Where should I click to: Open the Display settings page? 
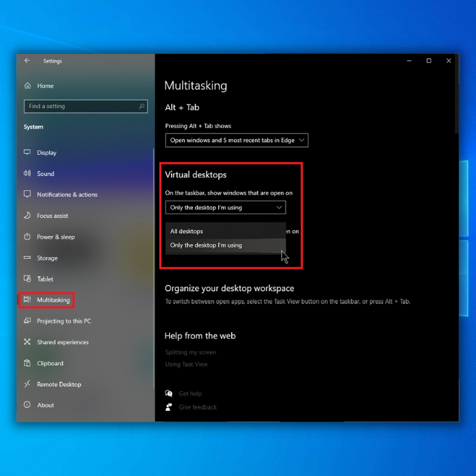pos(46,153)
